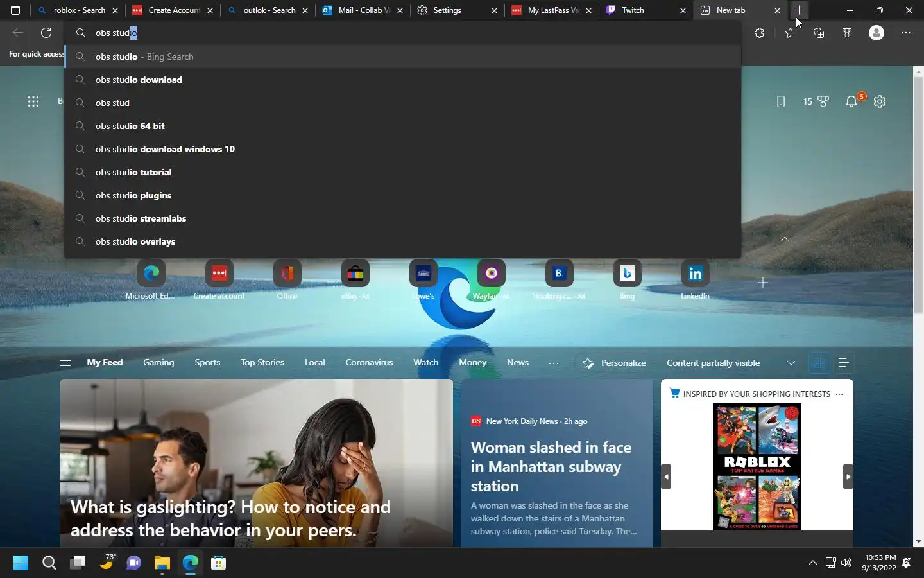Open Bing quick link tile
924x578 pixels.
pos(627,279)
